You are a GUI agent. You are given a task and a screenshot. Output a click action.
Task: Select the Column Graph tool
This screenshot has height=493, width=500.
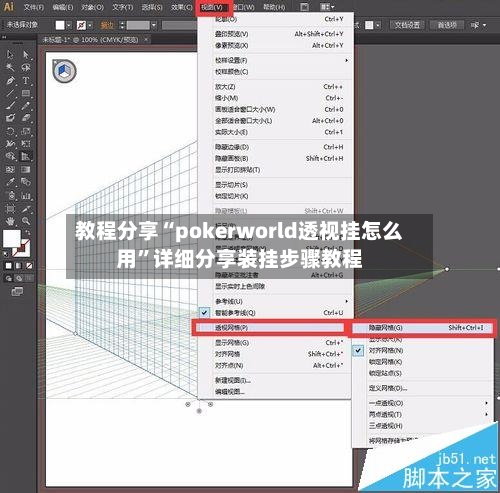[x=26, y=195]
